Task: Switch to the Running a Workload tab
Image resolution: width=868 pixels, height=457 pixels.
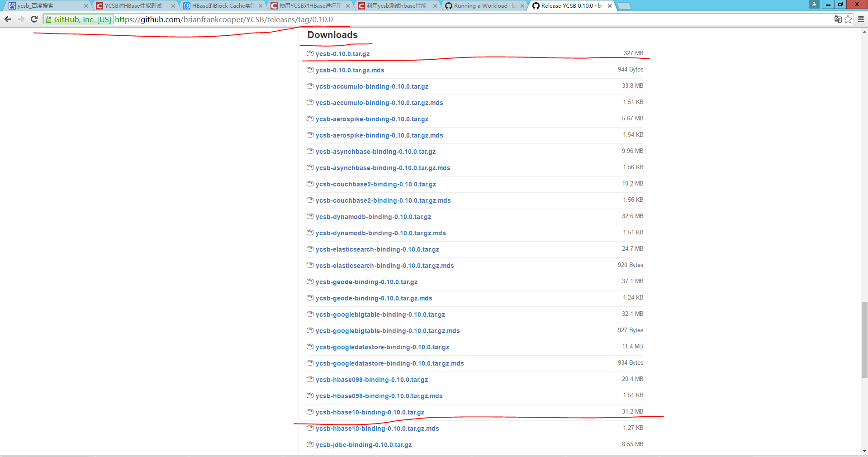Action: pos(484,6)
